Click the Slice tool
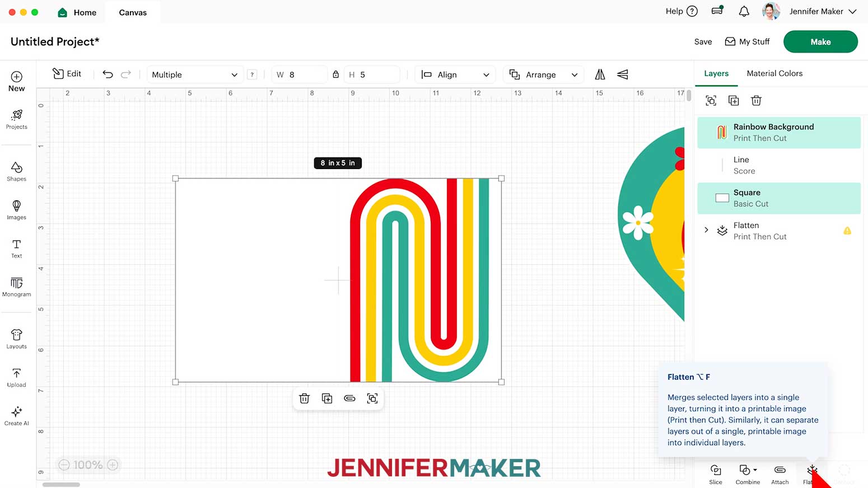 point(716,474)
